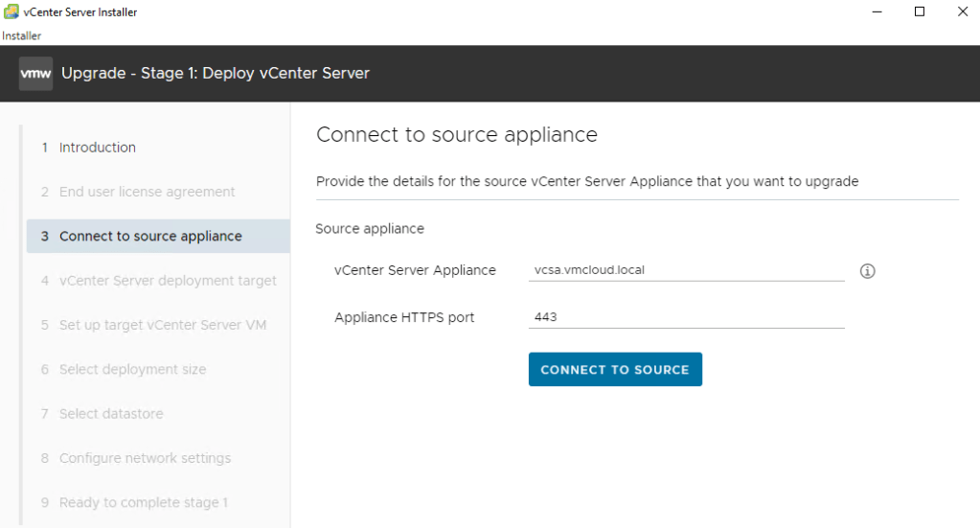Maximize the installer window
Image resolution: width=980 pixels, height=528 pixels.
[x=919, y=12]
